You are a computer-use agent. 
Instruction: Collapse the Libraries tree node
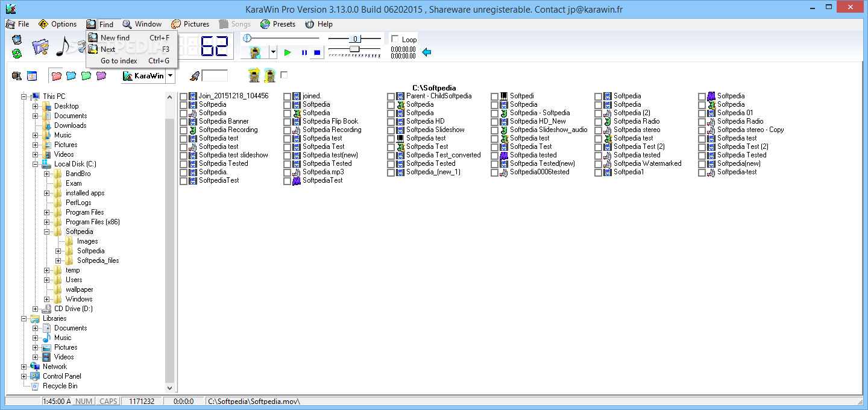click(x=24, y=318)
